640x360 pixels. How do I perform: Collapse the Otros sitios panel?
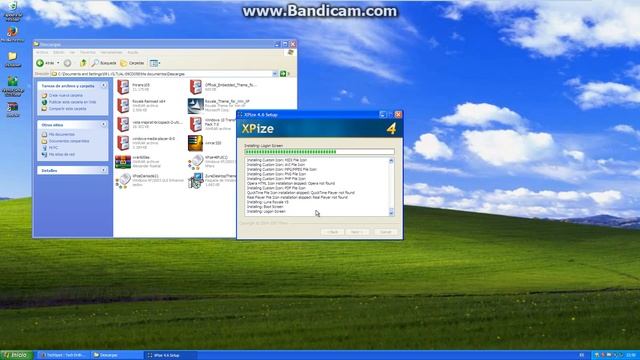click(x=104, y=124)
